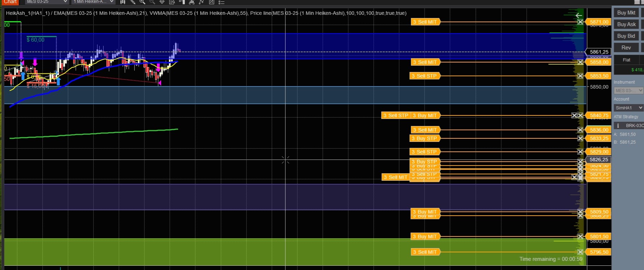Screen dimensions: 644x270
Task: Select the drawing tools pencil icon
Action: [132, 2]
